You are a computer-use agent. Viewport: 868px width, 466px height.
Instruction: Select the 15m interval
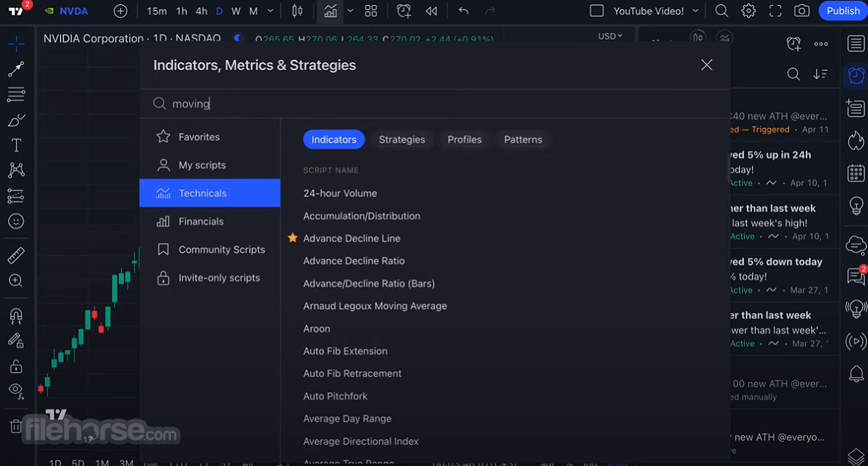(157, 11)
